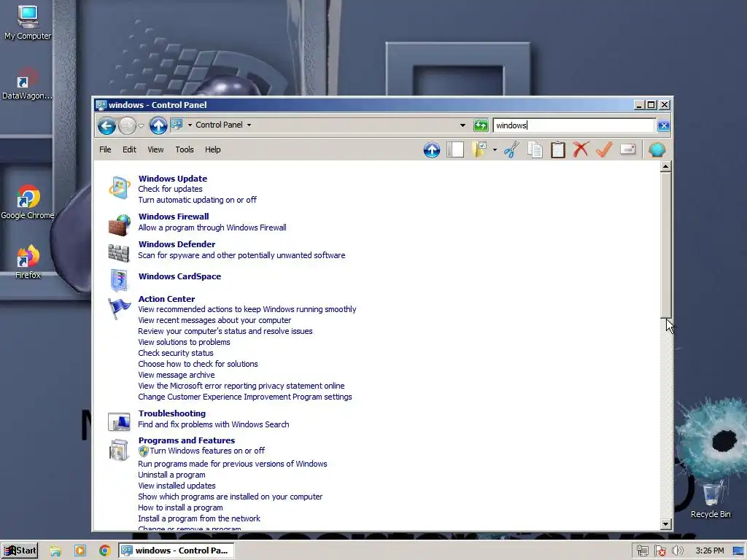Open Action Center heading

(166, 299)
